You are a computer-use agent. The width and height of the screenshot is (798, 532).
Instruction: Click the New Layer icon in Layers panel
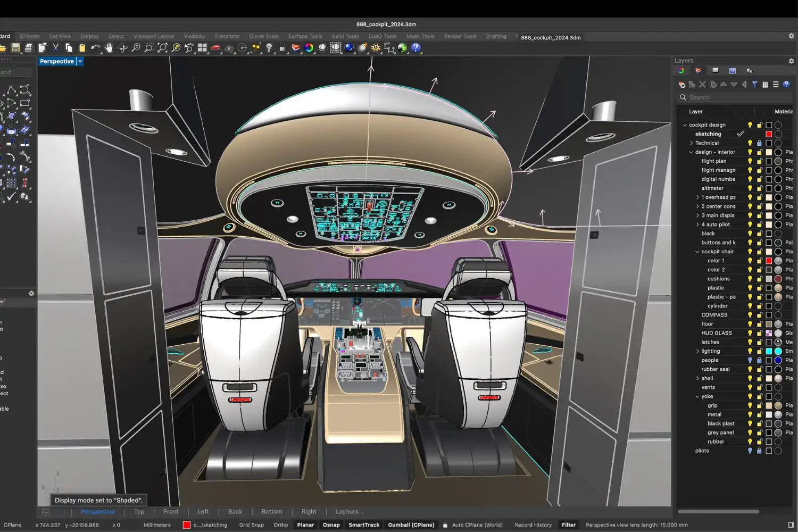click(682, 84)
